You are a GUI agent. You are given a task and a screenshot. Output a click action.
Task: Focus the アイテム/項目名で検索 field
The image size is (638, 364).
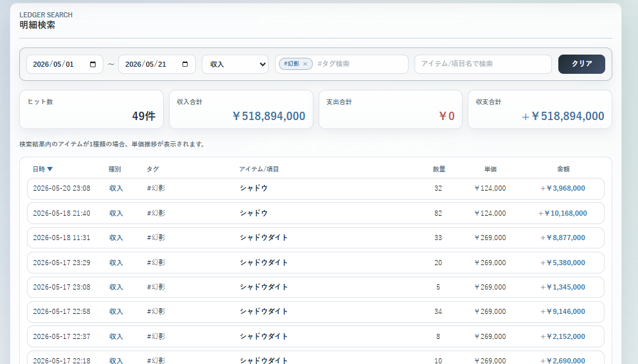click(483, 64)
